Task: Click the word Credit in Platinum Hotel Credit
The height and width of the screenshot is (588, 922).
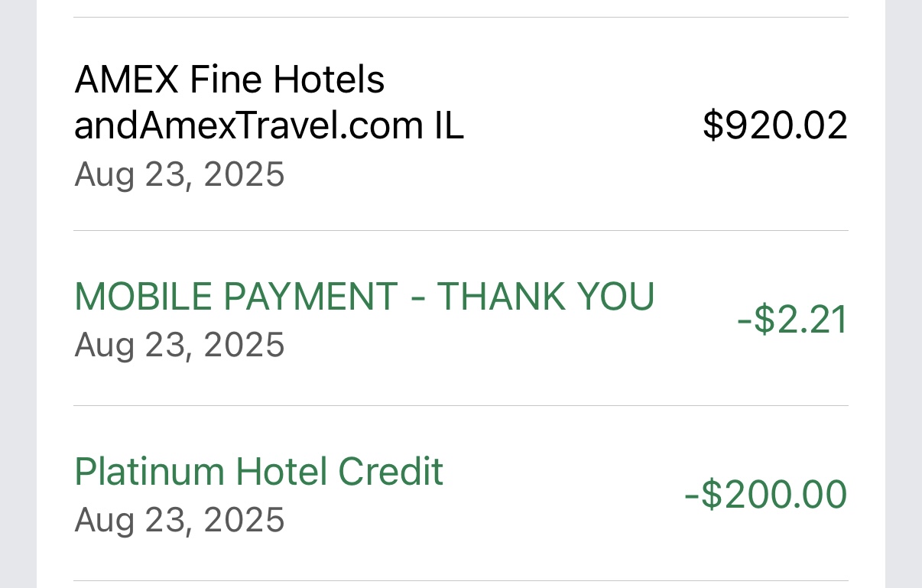Action: coord(391,471)
